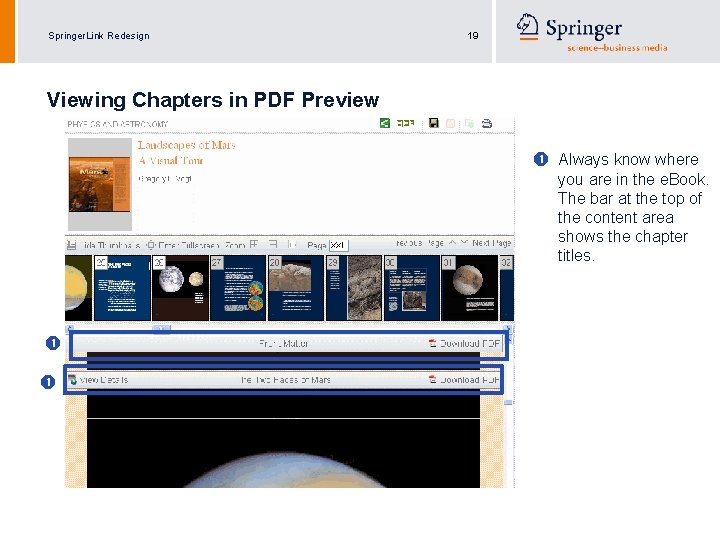The image size is (720, 540).
Task: Click the Page number input field
Action: 338,245
